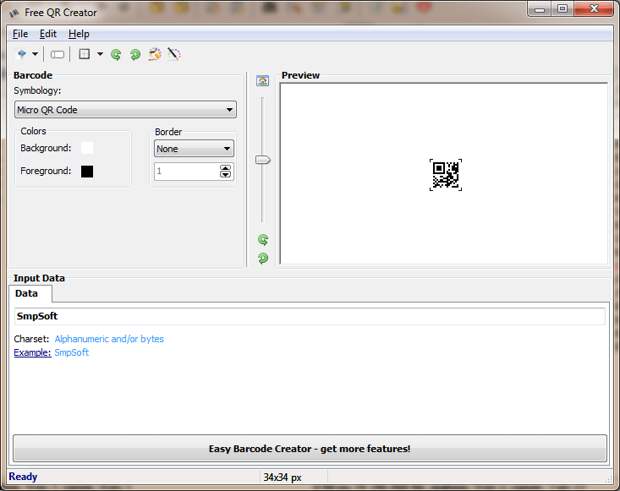Open the Edit menu
Viewport: 620px width, 491px height.
click(48, 34)
